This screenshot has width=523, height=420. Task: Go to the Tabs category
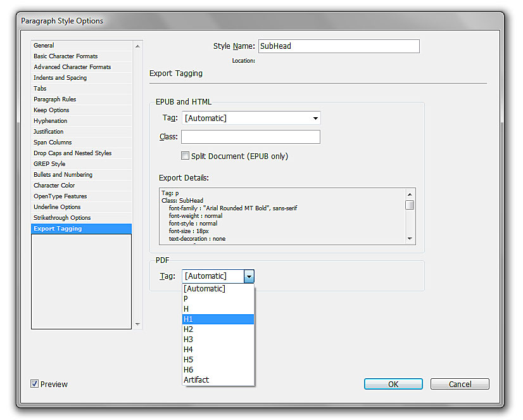[x=82, y=89]
